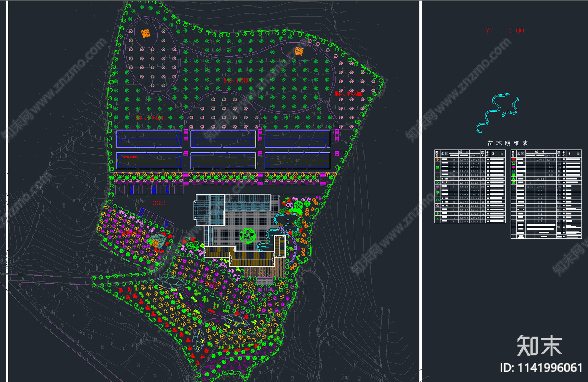Screen dimensions: 588x382
Task: Click the '名称' header in left table
Action: point(444,154)
